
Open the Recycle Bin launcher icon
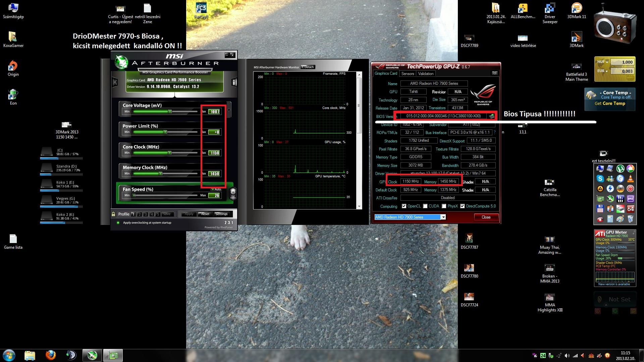(x=631, y=219)
